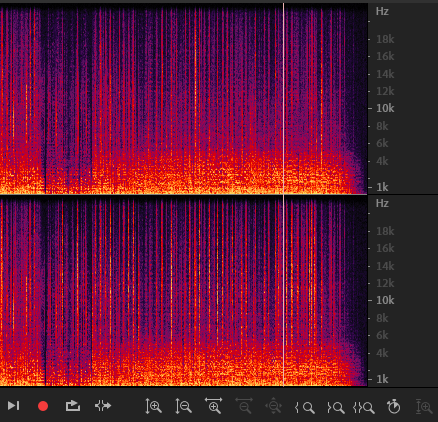438x422 pixels.
Task: Click the 1k mark on lower frequency ruler
Action: click(x=382, y=379)
